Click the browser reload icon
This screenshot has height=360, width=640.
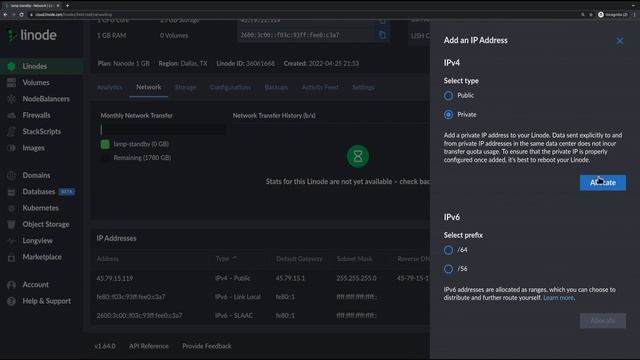[x=21, y=14]
